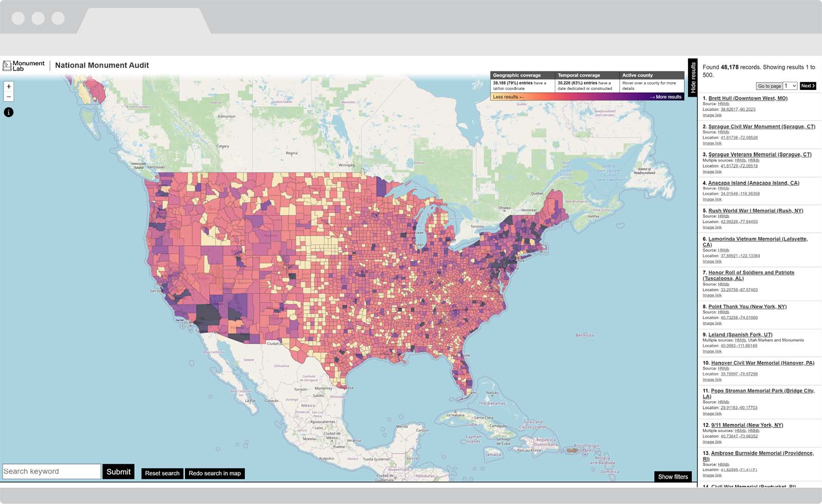
Task: Zoom out the map with minus button
Action: click(x=9, y=97)
